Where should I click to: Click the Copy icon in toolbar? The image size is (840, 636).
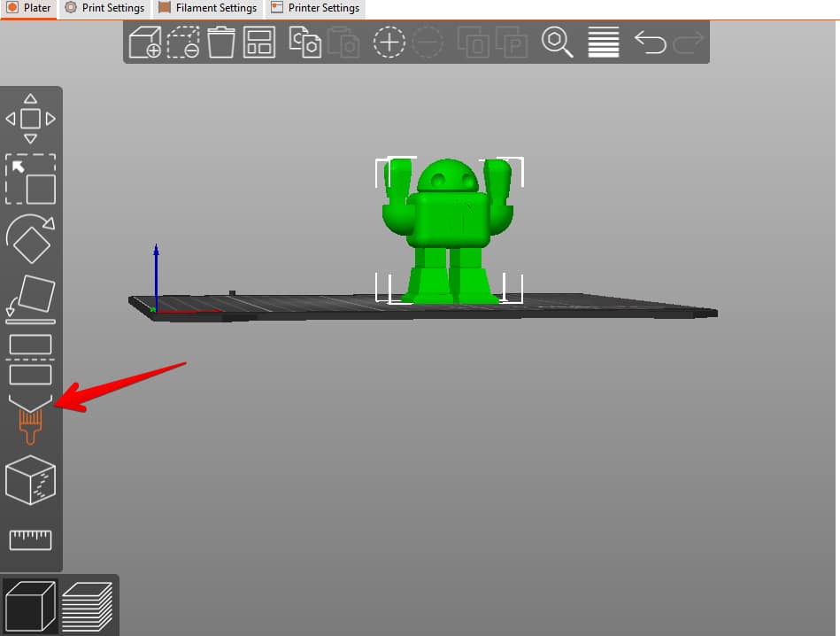click(304, 42)
